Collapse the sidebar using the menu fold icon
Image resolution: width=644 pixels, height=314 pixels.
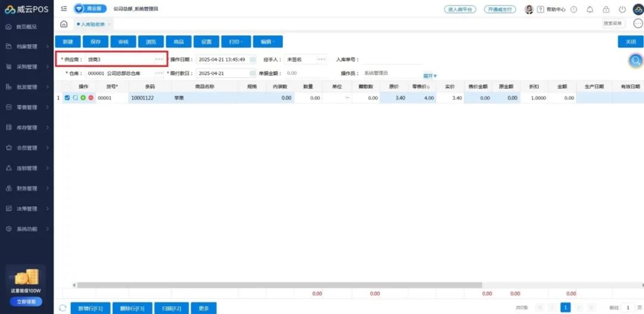click(x=64, y=8)
